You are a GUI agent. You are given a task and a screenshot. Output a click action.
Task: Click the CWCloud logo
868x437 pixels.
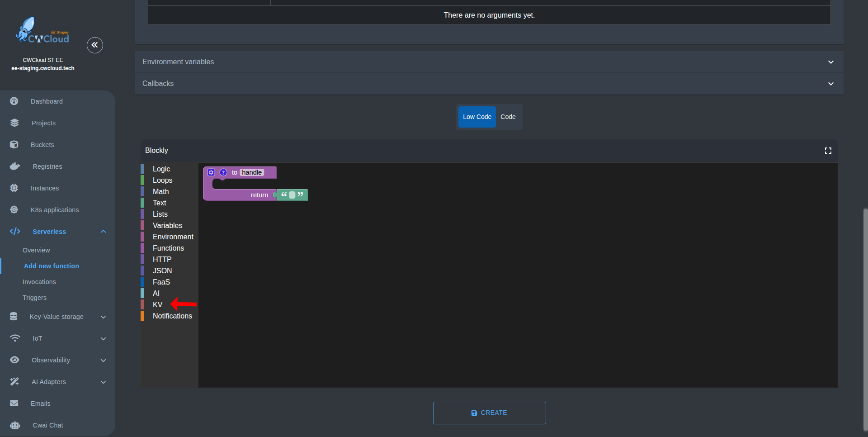(x=42, y=30)
